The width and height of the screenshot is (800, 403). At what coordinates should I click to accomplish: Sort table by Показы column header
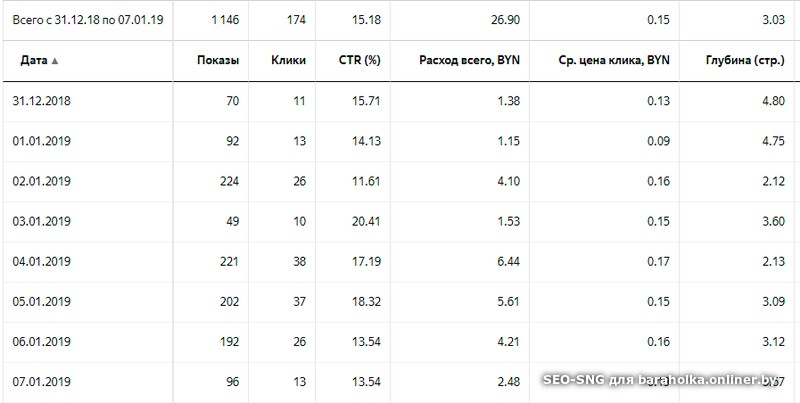pyautogui.click(x=219, y=61)
